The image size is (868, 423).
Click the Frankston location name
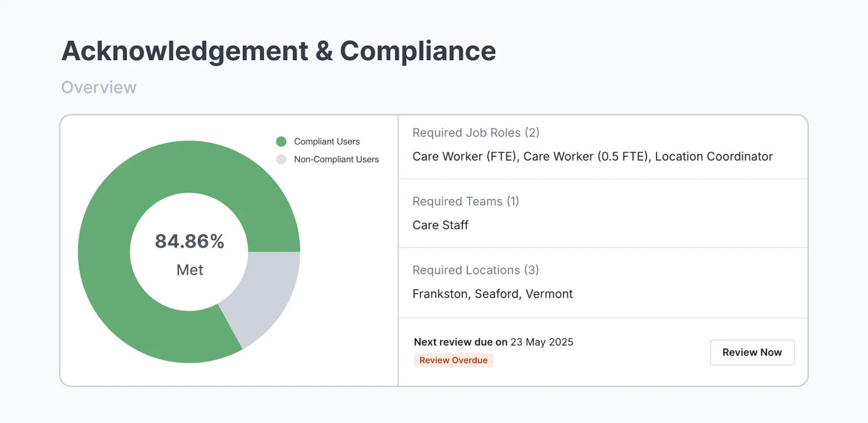(x=439, y=294)
